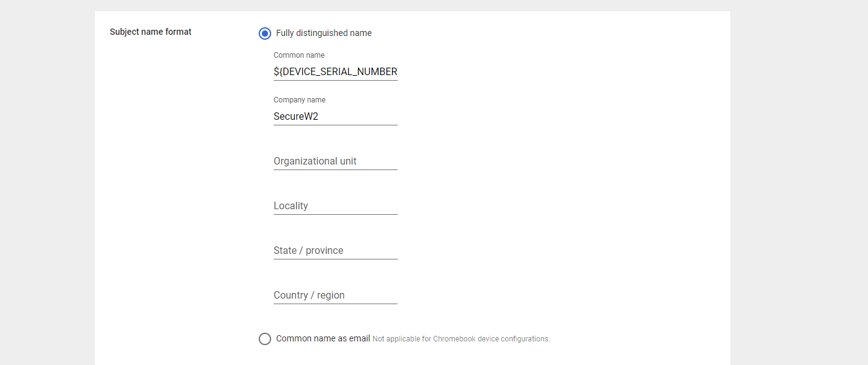Click the gray margin right of the settings card
The image size is (868, 365).
[x=799, y=186]
